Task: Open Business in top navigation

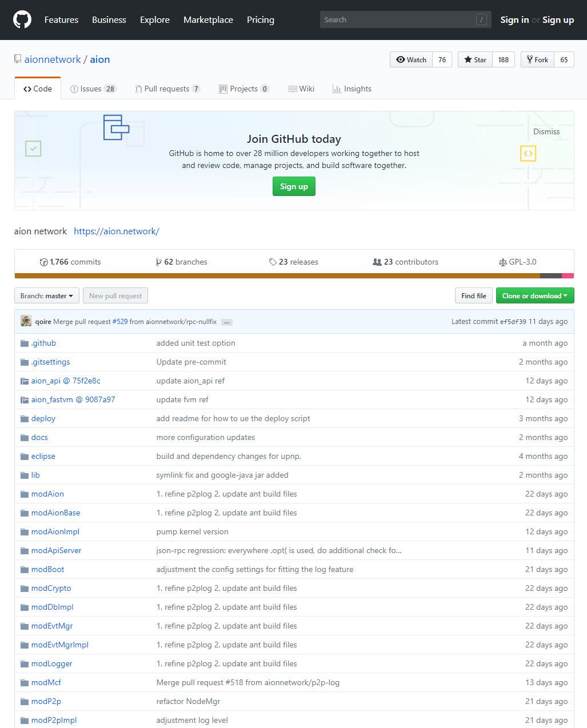Action: 109,20
